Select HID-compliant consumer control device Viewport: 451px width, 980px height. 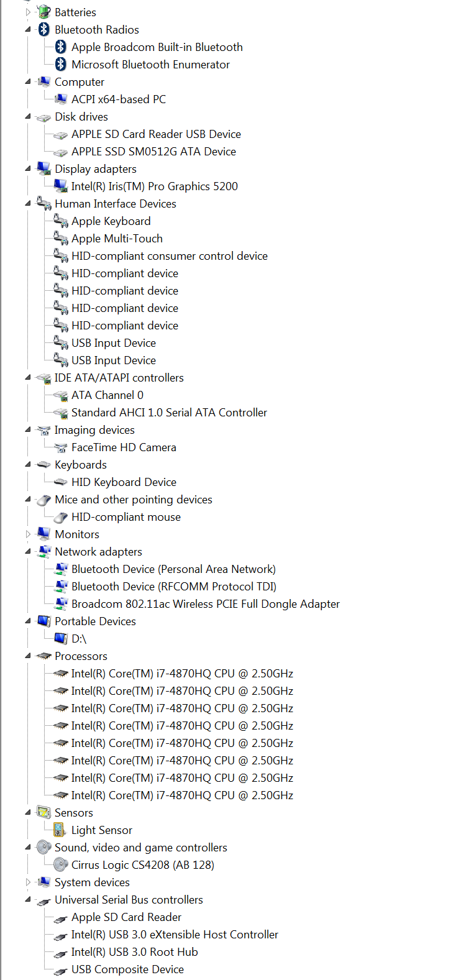(169, 256)
